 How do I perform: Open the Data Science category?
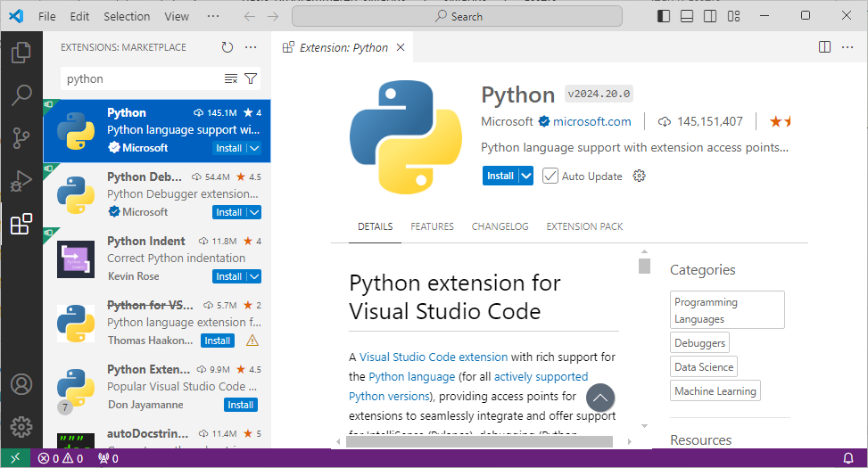pyautogui.click(x=704, y=366)
